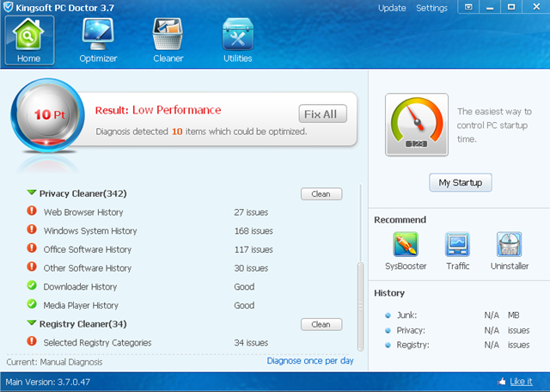Click the Like it link
This screenshot has height=392, width=550.
[521, 382]
